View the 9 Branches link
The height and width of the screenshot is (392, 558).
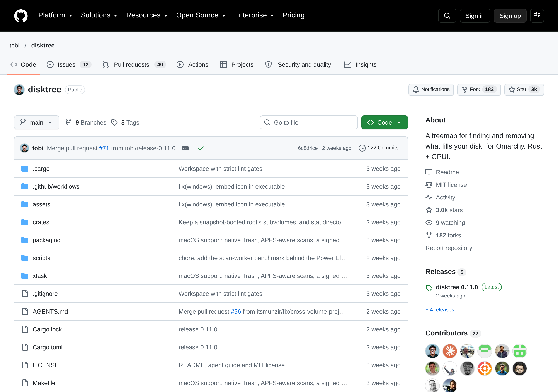[86, 122]
